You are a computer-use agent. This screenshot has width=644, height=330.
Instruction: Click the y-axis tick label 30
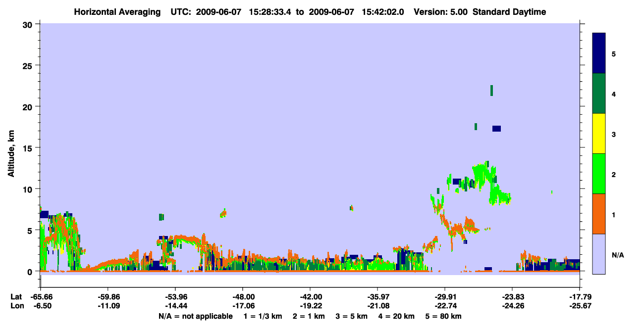29,24
